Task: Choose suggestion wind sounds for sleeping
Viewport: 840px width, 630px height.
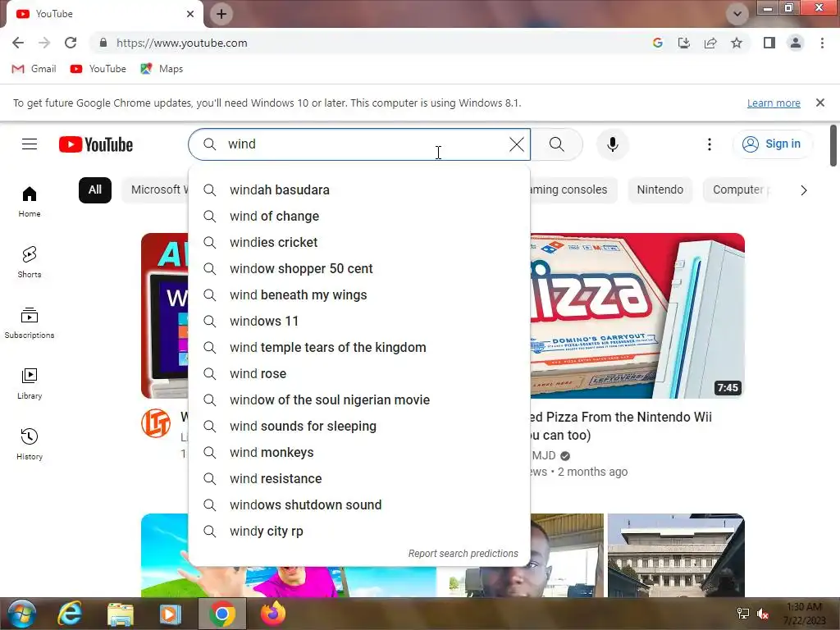Action: click(x=359, y=426)
